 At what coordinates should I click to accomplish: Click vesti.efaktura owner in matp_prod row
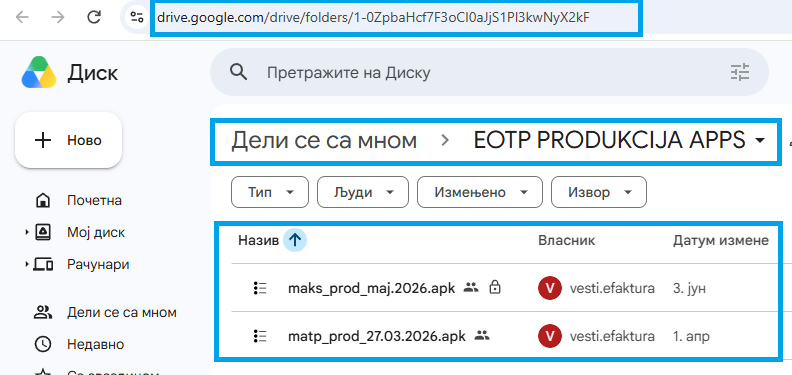click(612, 336)
